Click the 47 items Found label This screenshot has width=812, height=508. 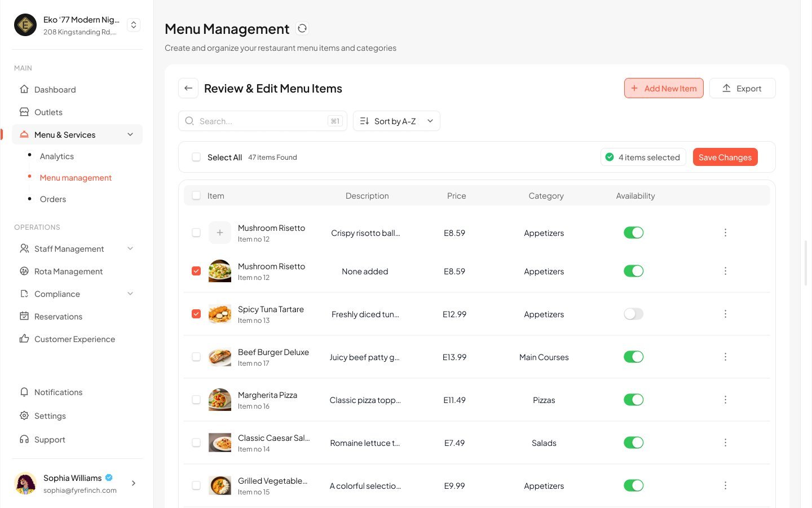click(x=272, y=157)
